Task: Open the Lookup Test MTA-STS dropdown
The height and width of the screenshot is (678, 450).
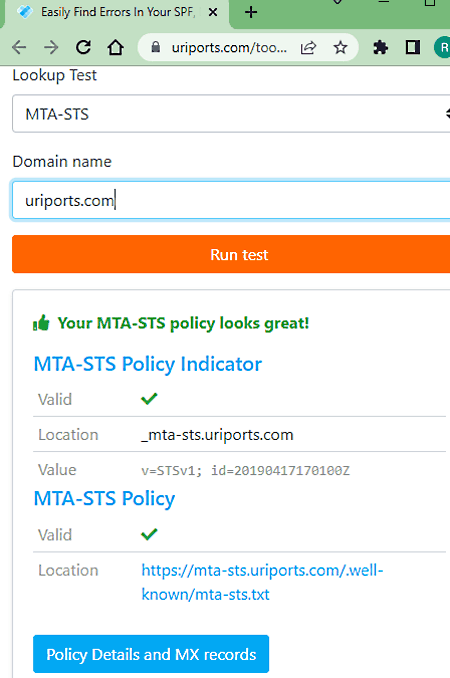Action: pos(231,114)
